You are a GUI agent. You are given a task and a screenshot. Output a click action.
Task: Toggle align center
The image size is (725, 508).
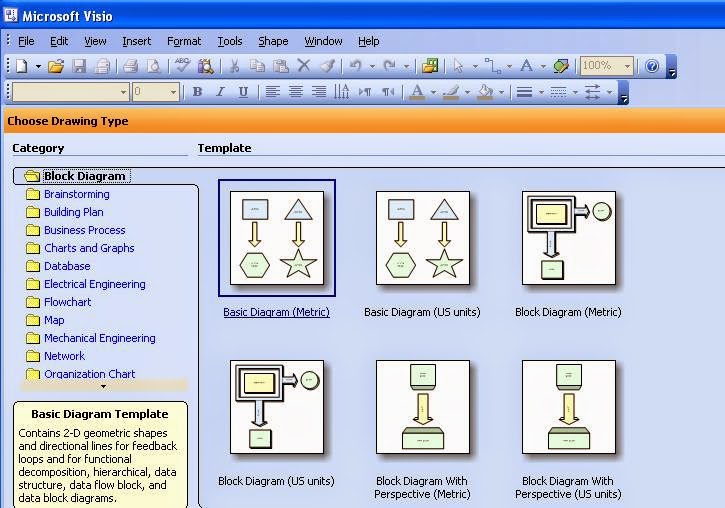pos(296,92)
